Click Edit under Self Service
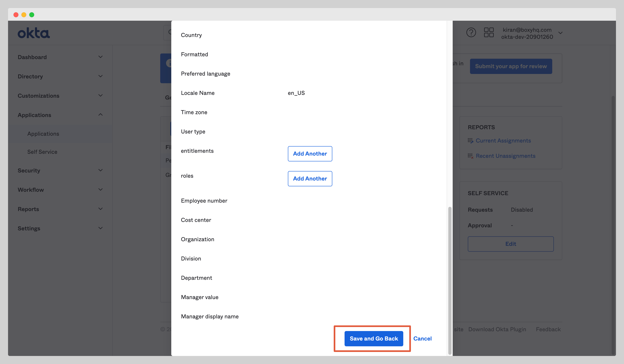 point(511,244)
